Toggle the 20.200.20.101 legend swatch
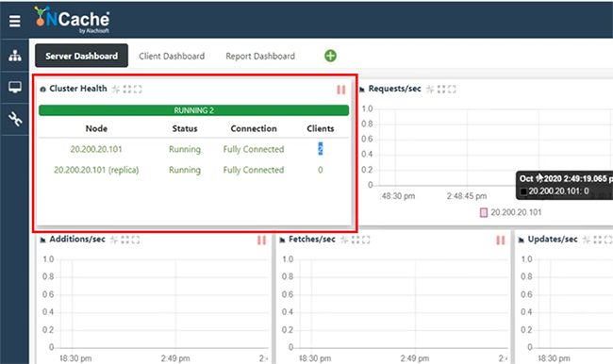The image size is (613, 364). click(484, 212)
